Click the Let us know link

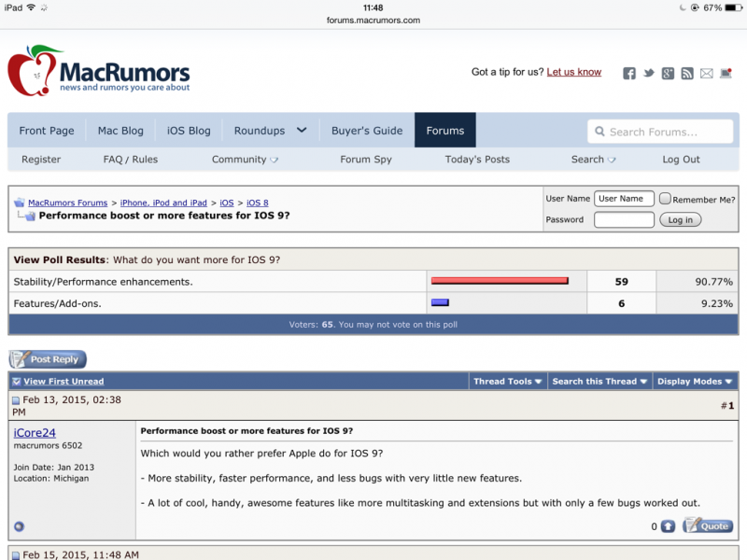click(573, 72)
